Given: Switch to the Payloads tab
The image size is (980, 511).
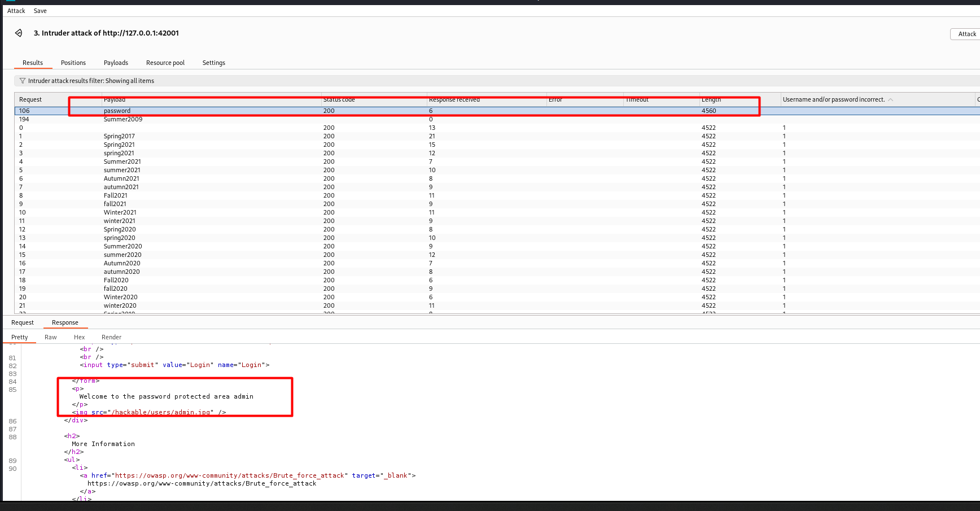Looking at the screenshot, I should 116,63.
